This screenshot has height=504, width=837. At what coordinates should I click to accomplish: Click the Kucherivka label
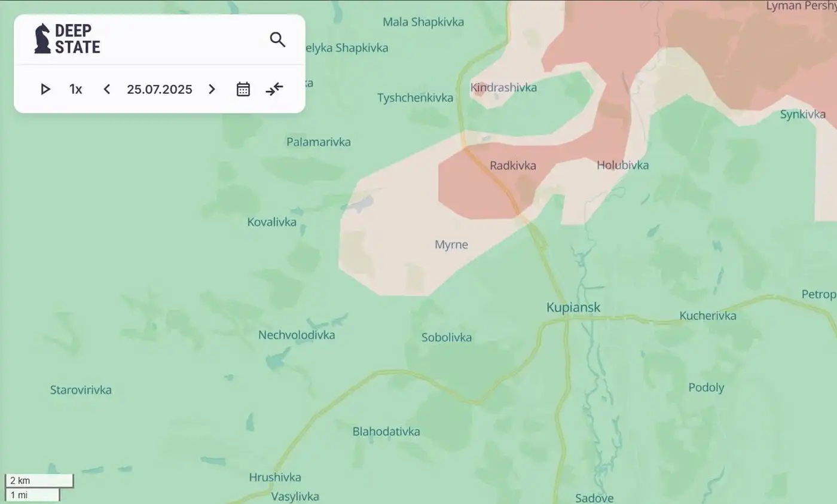point(708,316)
